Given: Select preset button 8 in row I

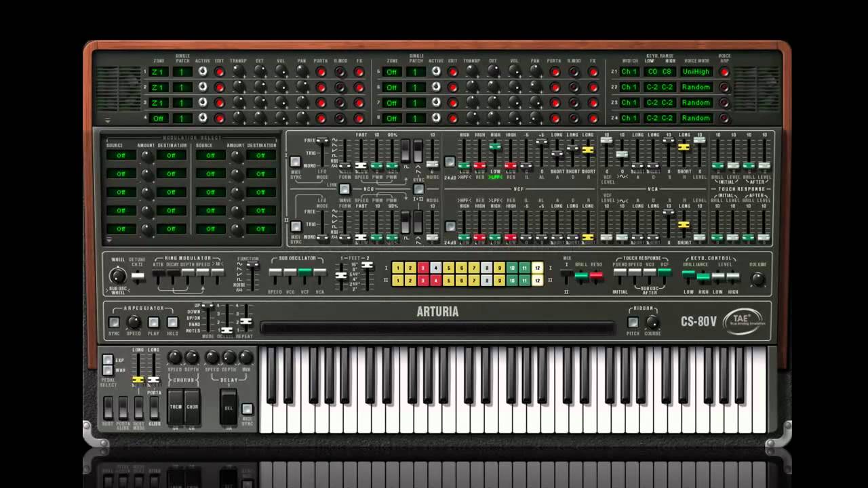Looking at the screenshot, I should 486,268.
